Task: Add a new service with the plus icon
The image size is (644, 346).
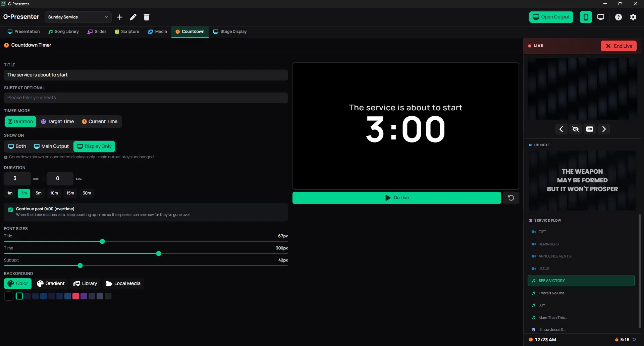Action: coord(120,17)
